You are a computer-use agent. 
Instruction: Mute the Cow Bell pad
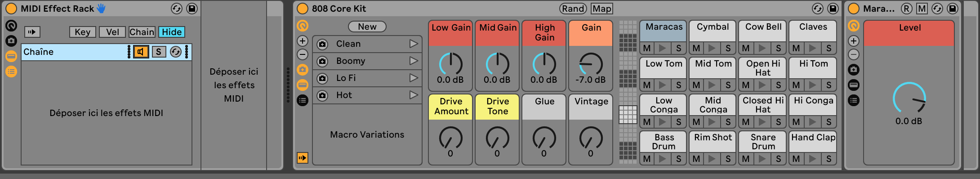[x=746, y=48]
